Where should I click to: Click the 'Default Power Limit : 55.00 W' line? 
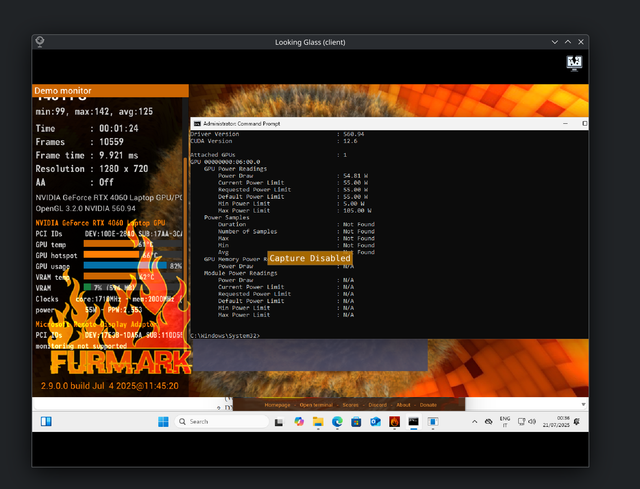coord(293,197)
